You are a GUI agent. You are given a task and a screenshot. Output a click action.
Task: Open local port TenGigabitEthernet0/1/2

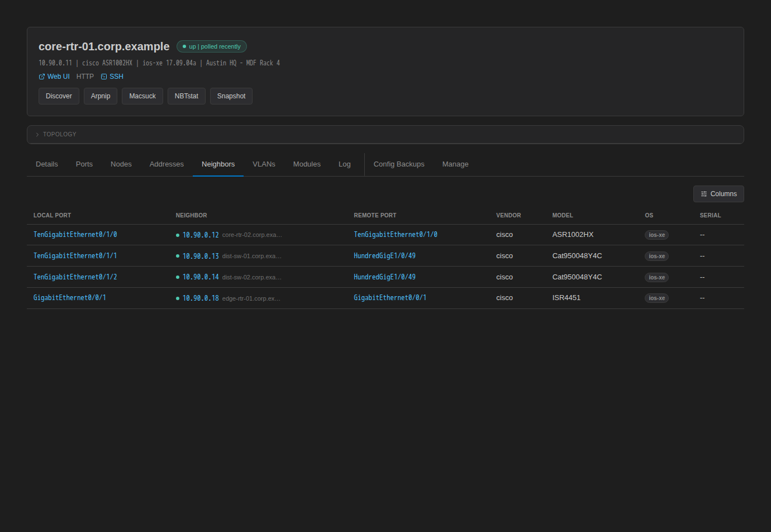click(75, 277)
